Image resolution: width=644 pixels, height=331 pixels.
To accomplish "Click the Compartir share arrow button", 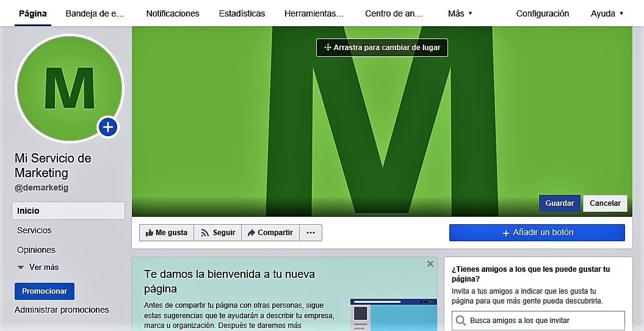I will 270,233.
